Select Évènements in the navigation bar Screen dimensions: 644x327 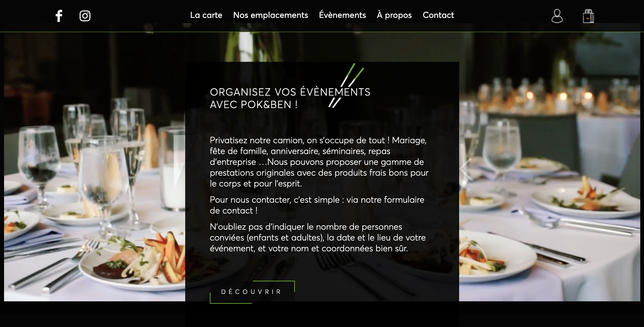click(342, 15)
